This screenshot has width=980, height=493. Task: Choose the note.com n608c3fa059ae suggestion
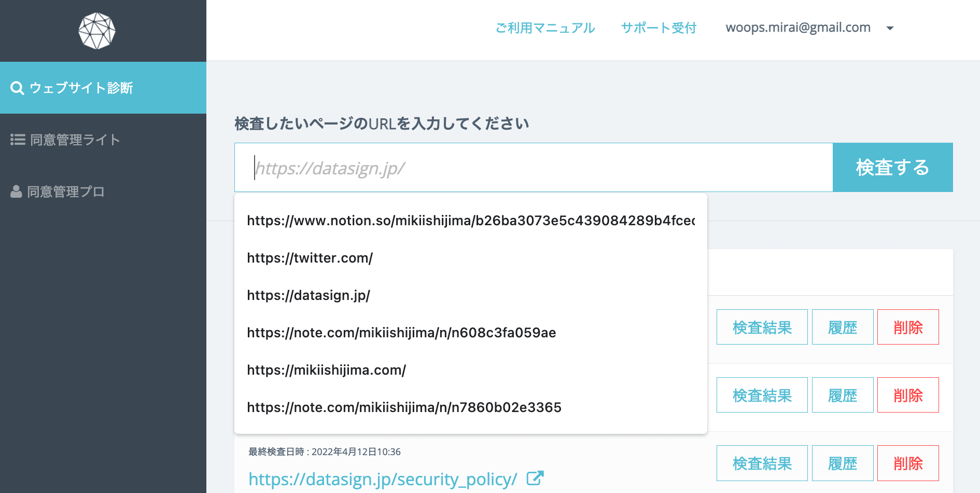(x=471, y=333)
